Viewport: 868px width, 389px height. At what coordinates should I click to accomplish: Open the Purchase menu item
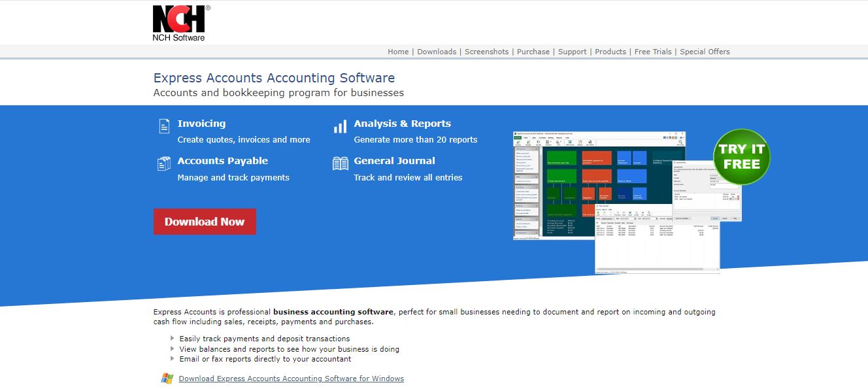533,52
